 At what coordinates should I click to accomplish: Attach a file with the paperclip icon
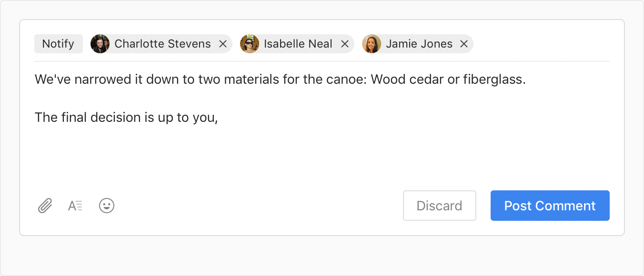coord(45,206)
